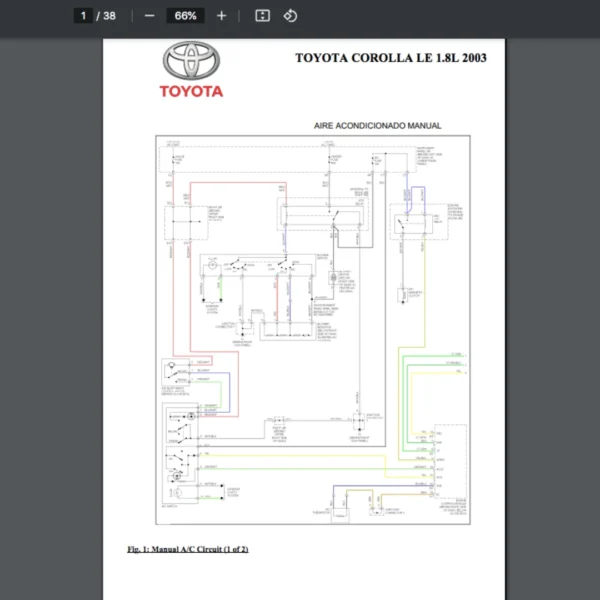Screen dimensions: 600x600
Task: Click the red TOYOTA wordmark under the logo
Action: [190, 91]
